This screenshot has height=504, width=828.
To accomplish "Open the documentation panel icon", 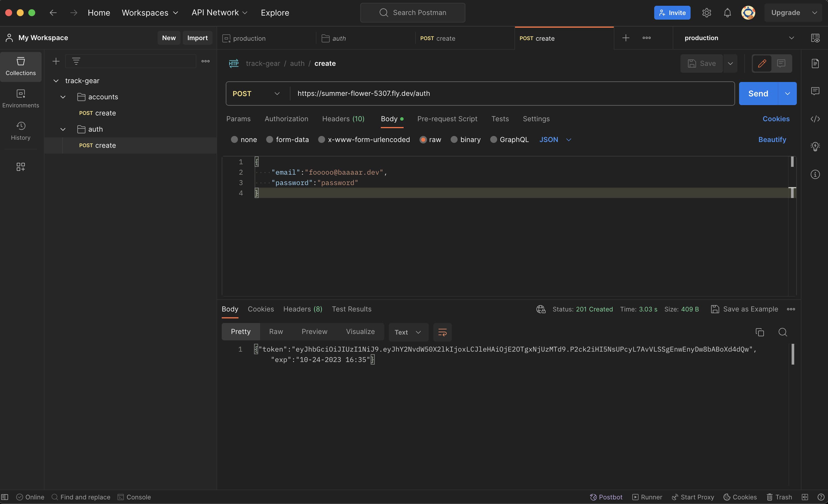I will (x=815, y=64).
